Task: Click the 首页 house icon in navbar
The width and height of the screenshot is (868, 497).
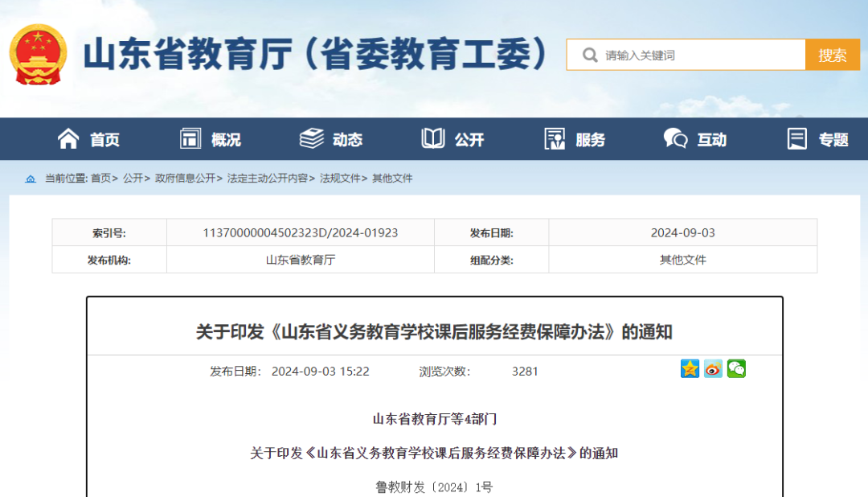Action: coord(68,138)
